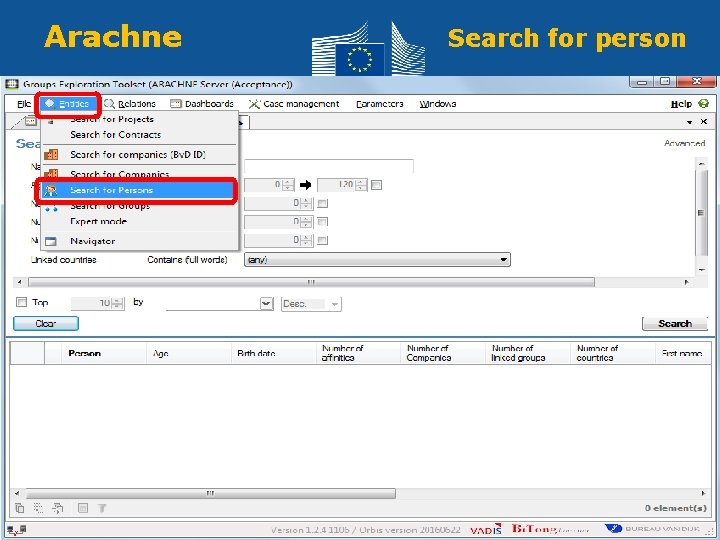
Task: Click the stepper on the age minimum 0 field
Action: point(288,185)
